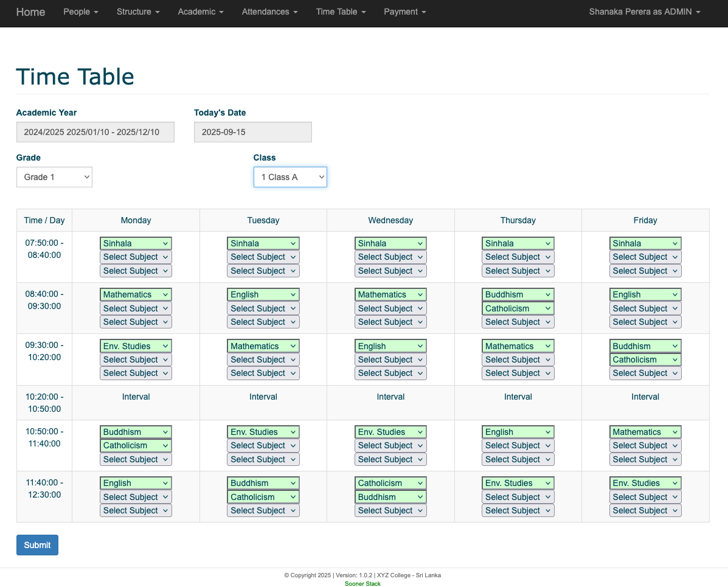Expand the Payment menu
The image size is (728, 587).
(404, 12)
